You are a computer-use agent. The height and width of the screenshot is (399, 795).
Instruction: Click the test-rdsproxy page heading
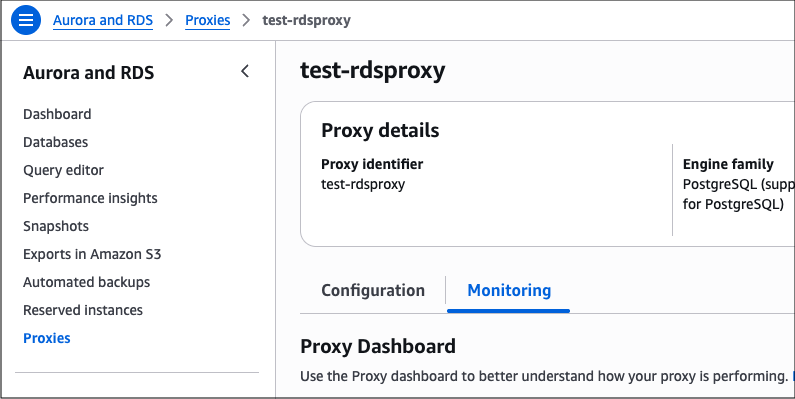point(373,70)
